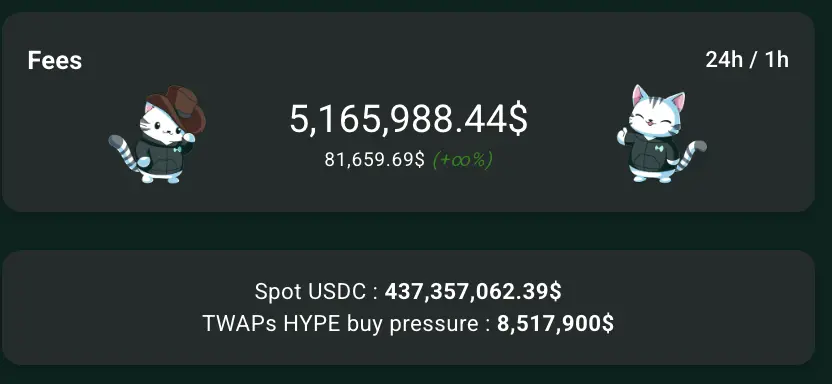Viewport: 832px width, 384px height.
Task: Click the green emblem on cowboy cat's hoodie
Action: coord(177,150)
